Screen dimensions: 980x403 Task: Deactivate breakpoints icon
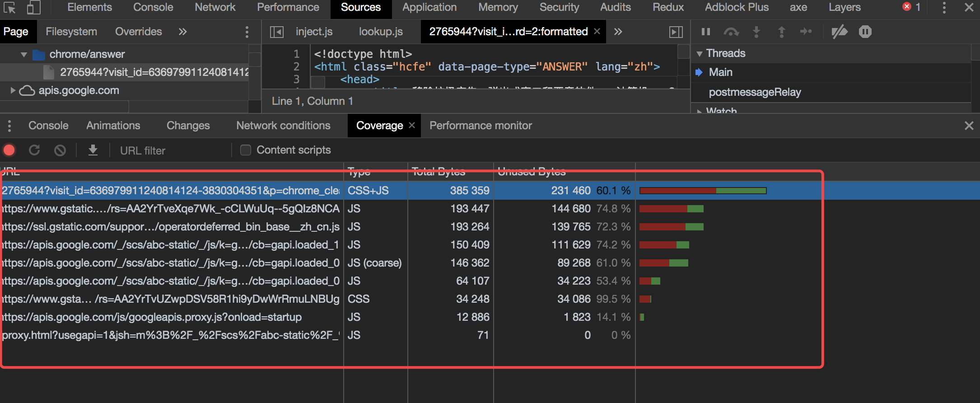(x=840, y=32)
